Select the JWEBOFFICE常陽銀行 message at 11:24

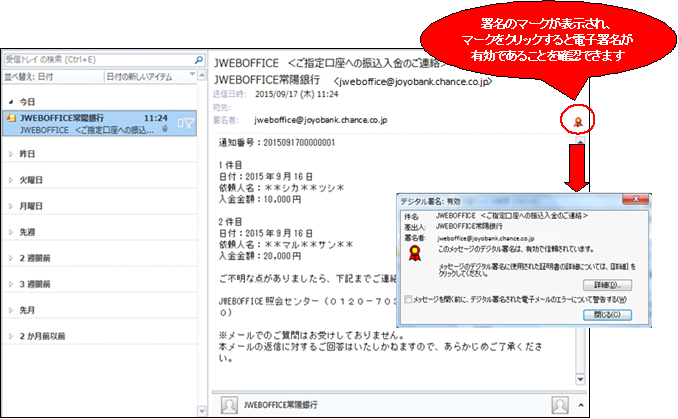coord(99,124)
